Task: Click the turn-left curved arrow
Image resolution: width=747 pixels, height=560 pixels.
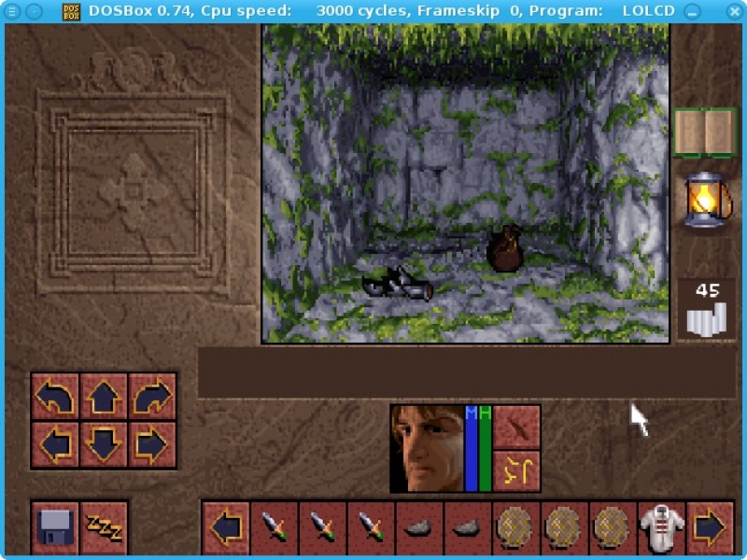Action: coord(55,397)
